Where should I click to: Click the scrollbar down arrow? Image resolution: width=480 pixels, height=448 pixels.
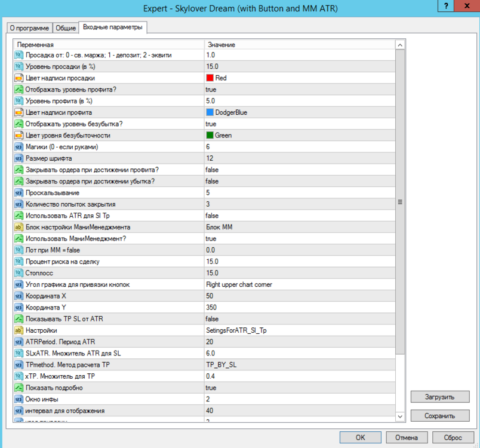pyautogui.click(x=400, y=416)
